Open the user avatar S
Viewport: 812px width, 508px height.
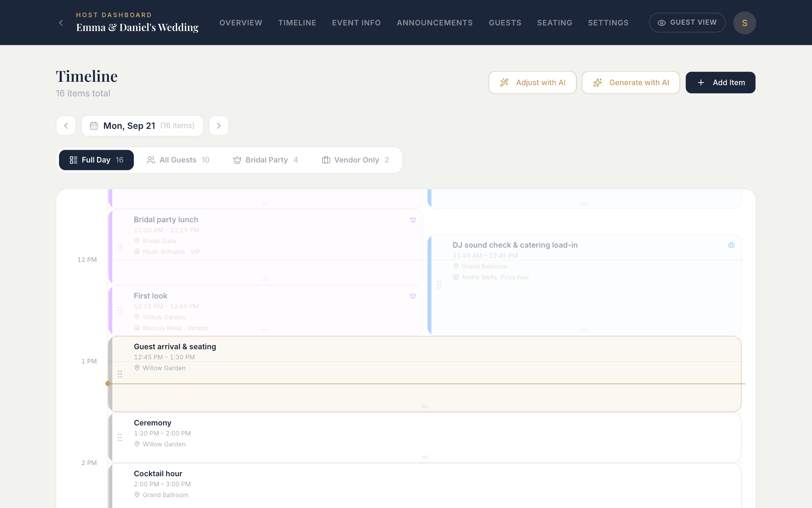[744, 23]
